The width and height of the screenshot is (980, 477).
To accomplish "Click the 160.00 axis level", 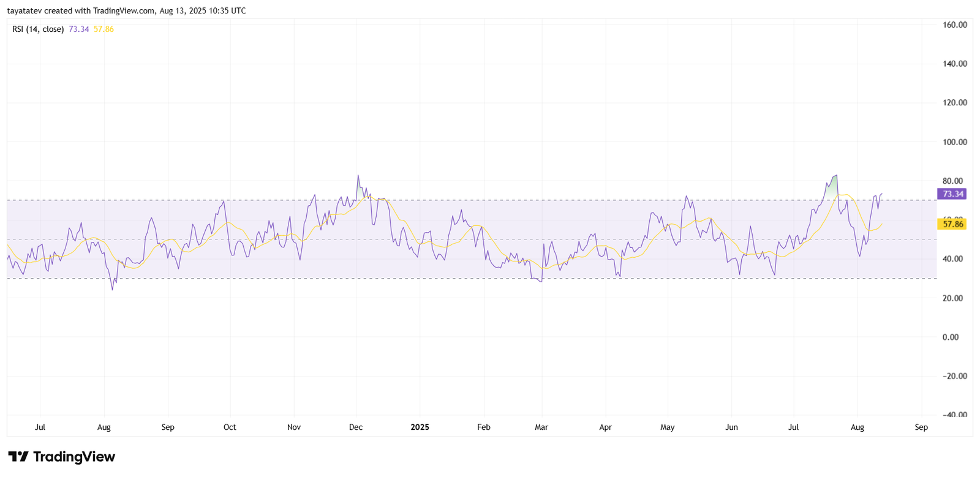I will pos(955,25).
